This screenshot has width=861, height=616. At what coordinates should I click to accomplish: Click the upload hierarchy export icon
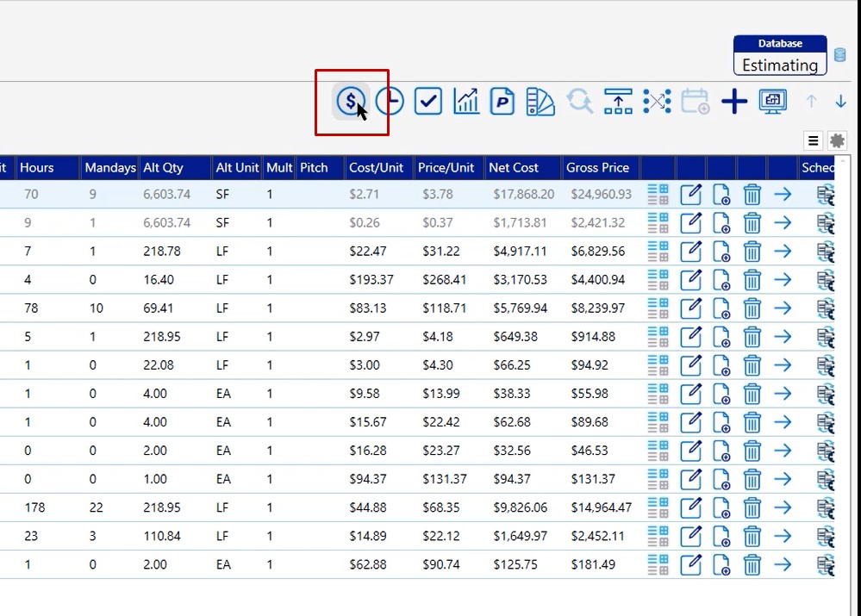(618, 102)
